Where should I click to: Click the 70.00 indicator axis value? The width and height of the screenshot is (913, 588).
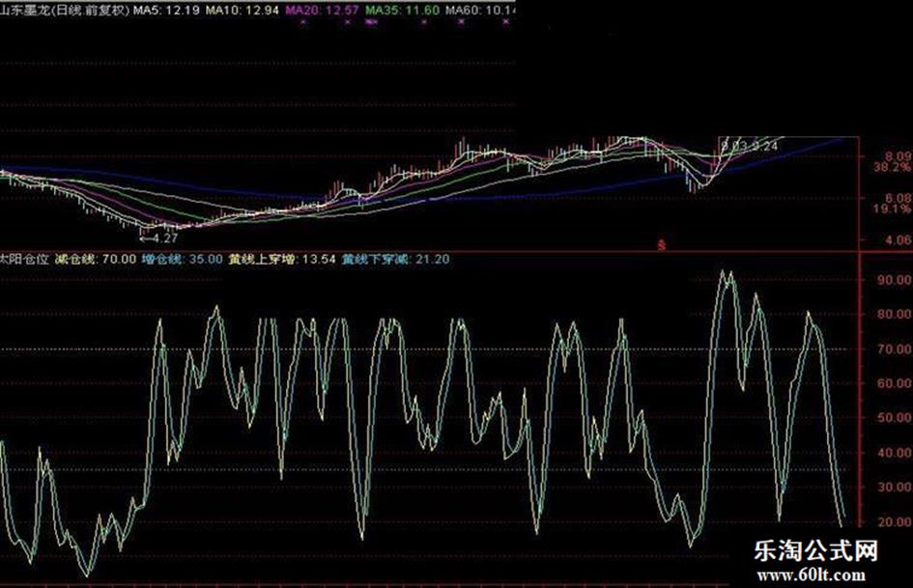pos(895,350)
